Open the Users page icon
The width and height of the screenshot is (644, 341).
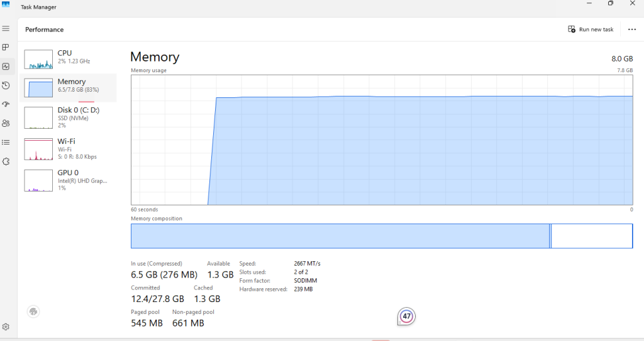point(6,123)
